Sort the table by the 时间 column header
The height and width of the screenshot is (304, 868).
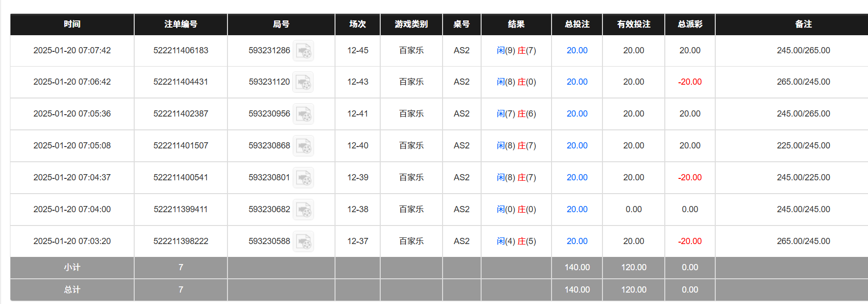point(71,24)
